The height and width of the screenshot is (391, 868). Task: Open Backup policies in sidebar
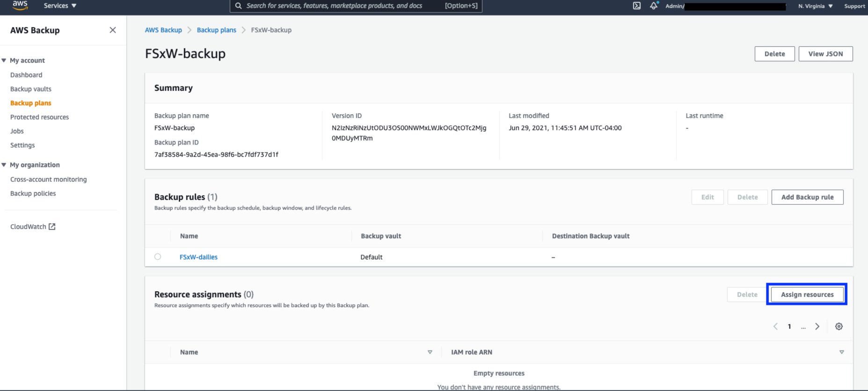pos(33,193)
